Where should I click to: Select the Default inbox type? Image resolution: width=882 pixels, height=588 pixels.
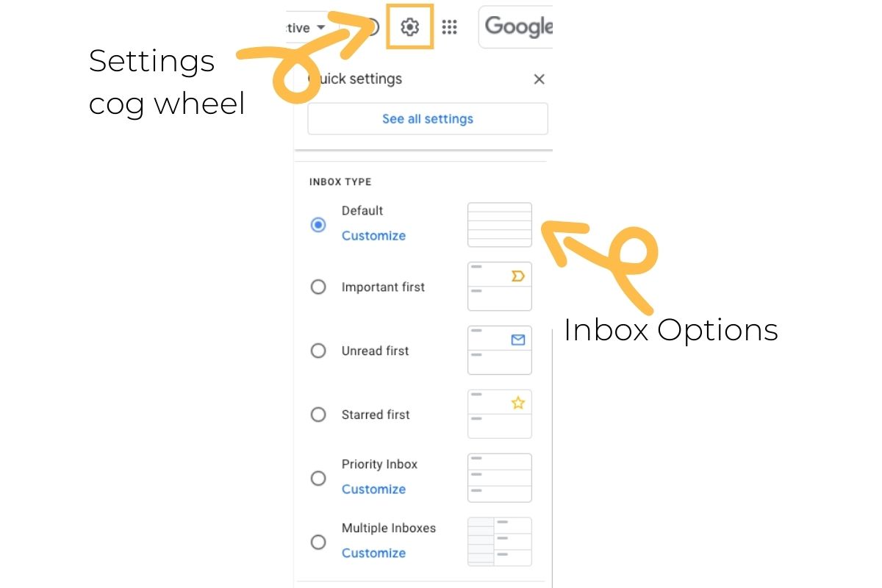click(318, 225)
